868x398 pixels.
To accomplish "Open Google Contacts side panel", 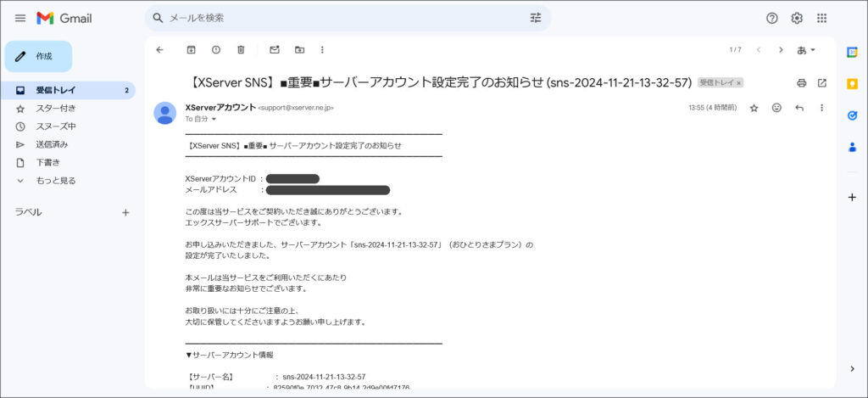I will [x=853, y=147].
